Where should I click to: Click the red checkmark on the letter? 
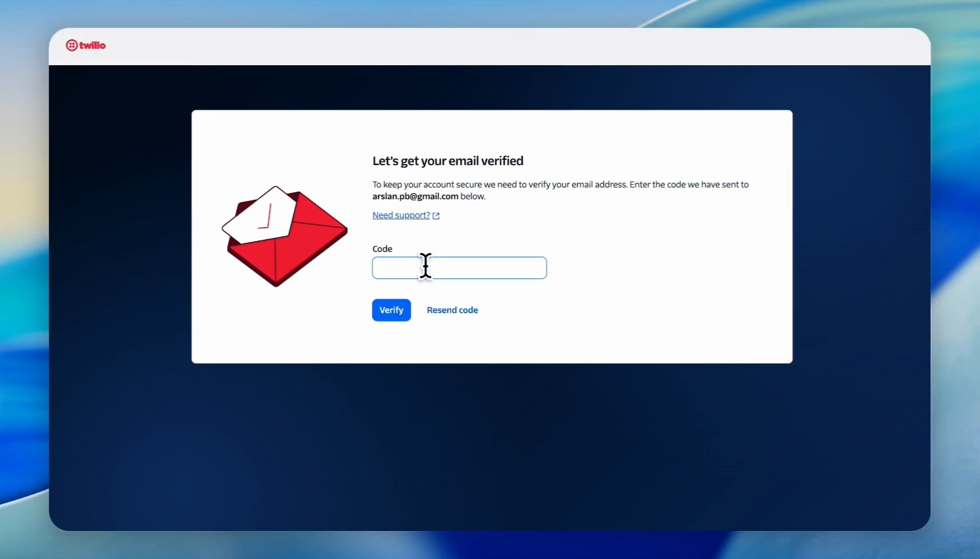point(266,217)
